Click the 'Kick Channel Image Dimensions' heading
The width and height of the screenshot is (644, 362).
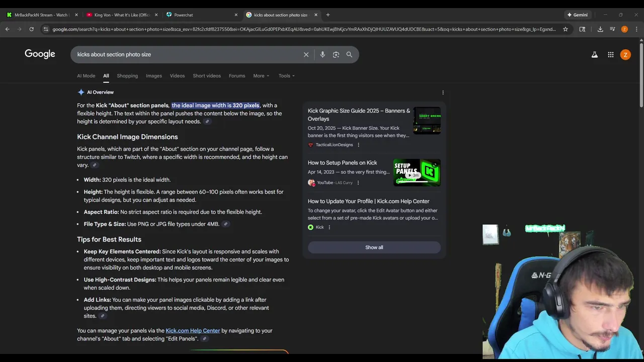point(127,137)
